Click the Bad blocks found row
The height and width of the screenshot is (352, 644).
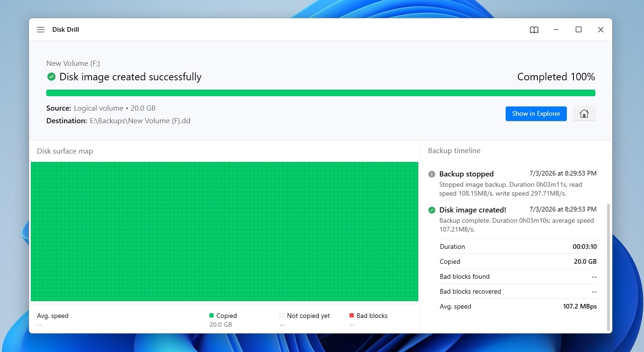[518, 276]
